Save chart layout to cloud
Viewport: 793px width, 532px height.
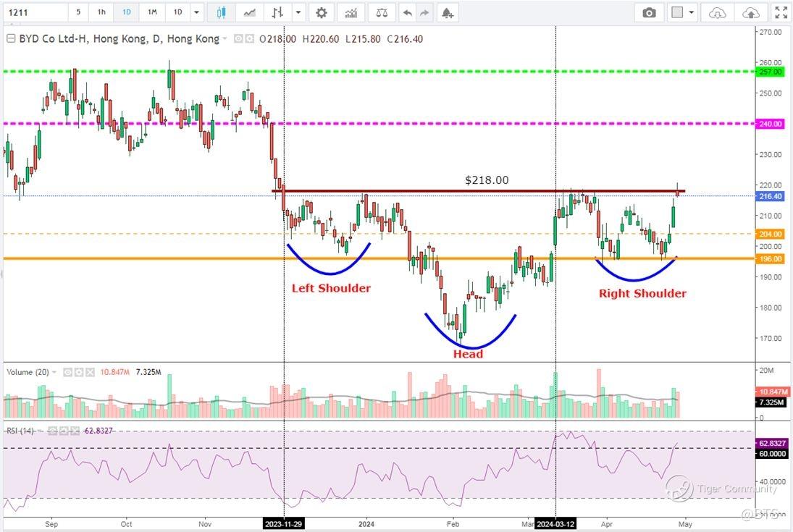(x=751, y=12)
